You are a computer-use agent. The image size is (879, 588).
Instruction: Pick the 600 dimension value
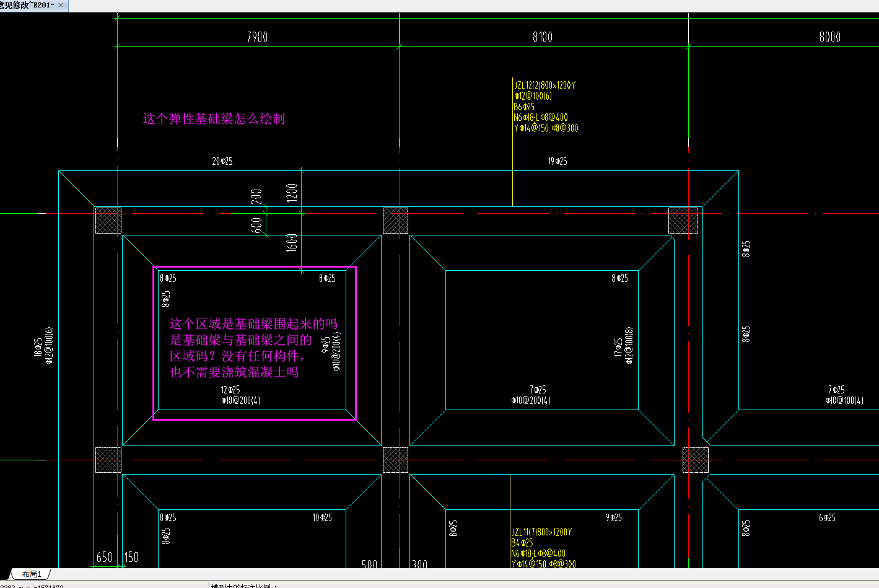pos(256,226)
